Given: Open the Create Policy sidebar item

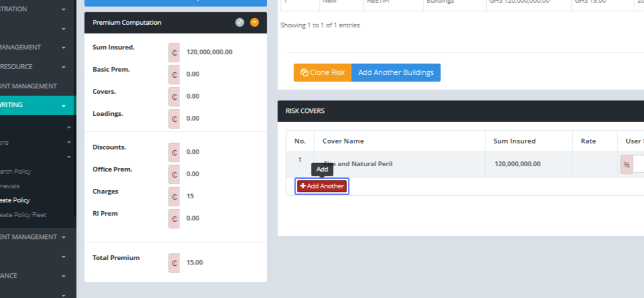Looking at the screenshot, I should click(x=15, y=200).
